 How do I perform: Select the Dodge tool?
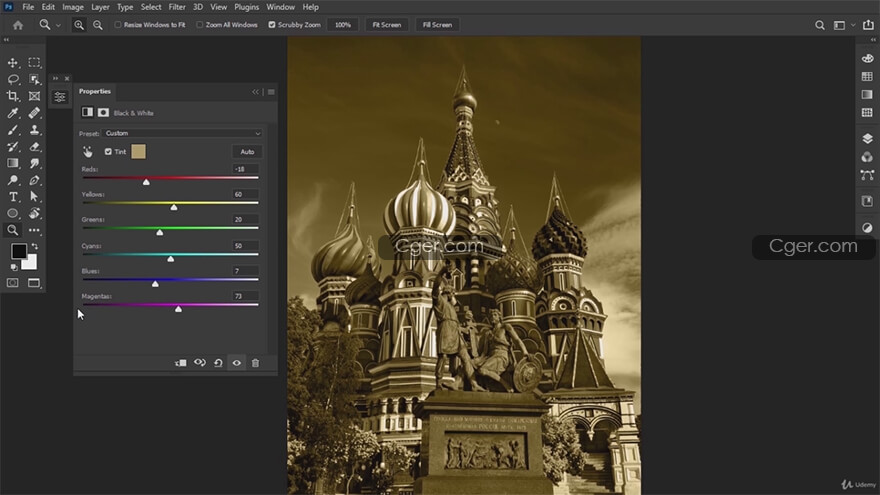(x=13, y=180)
